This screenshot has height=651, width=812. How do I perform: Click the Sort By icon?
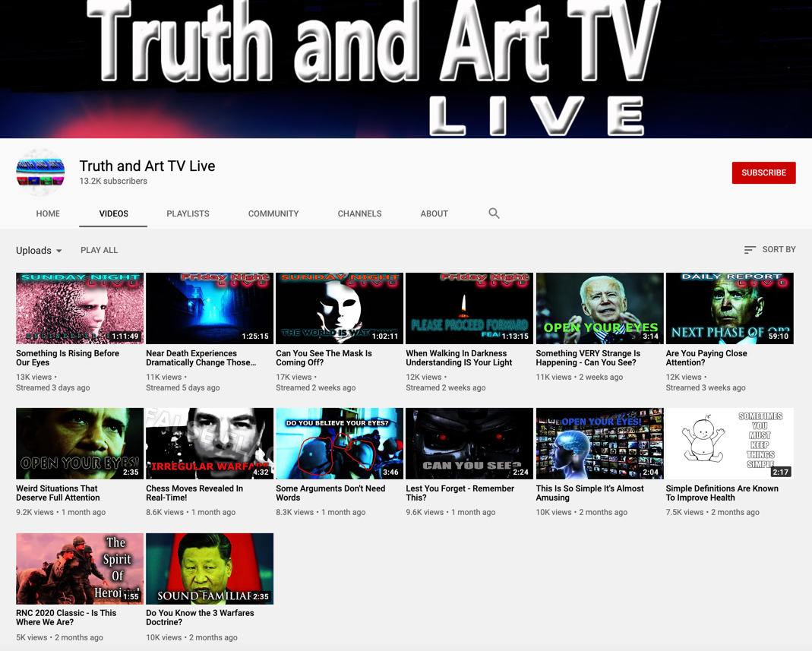click(x=750, y=250)
